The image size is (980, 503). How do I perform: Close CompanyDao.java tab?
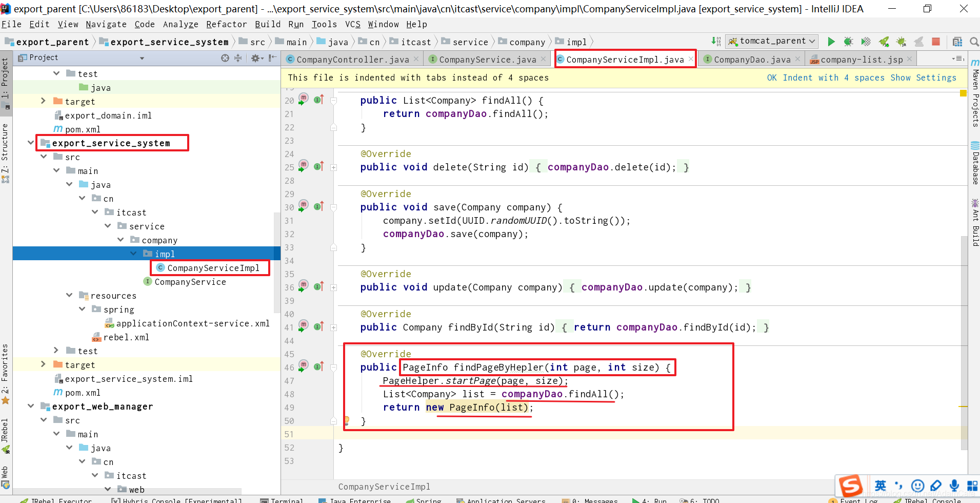[x=797, y=59]
